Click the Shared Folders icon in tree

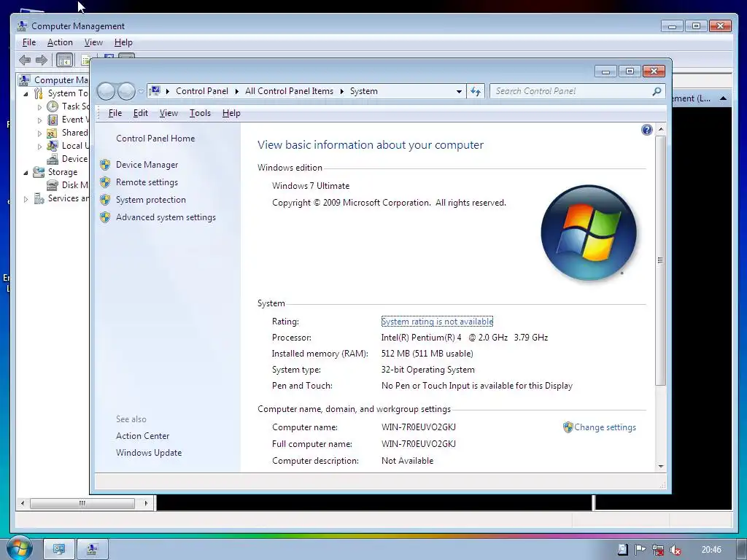(52, 133)
